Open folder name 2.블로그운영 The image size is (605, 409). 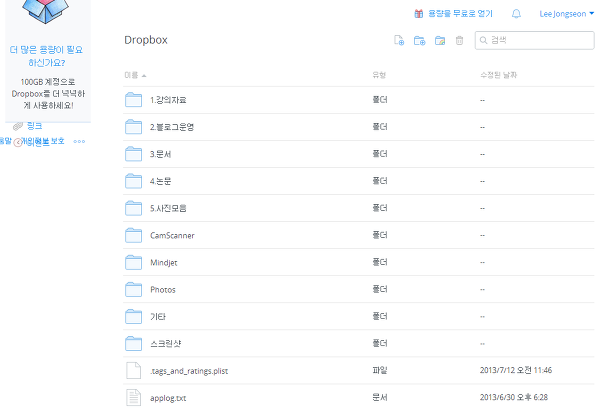(x=172, y=127)
